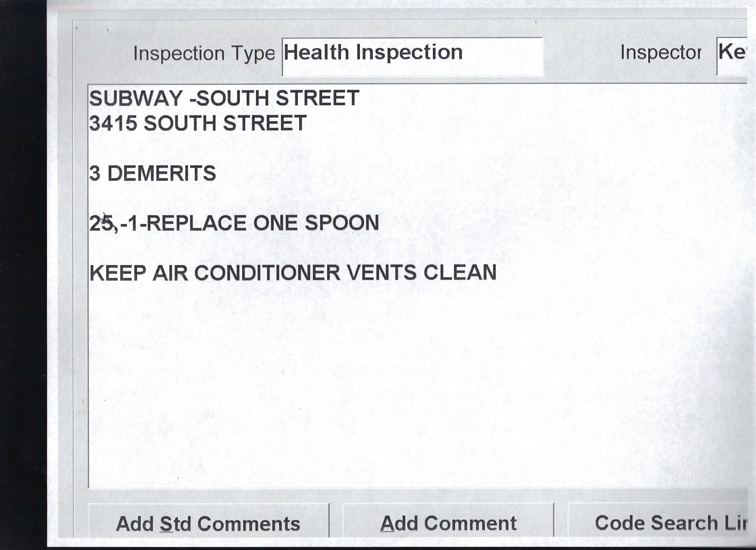Click the word SPOON in comments
This screenshot has width=756, height=550.
[341, 223]
